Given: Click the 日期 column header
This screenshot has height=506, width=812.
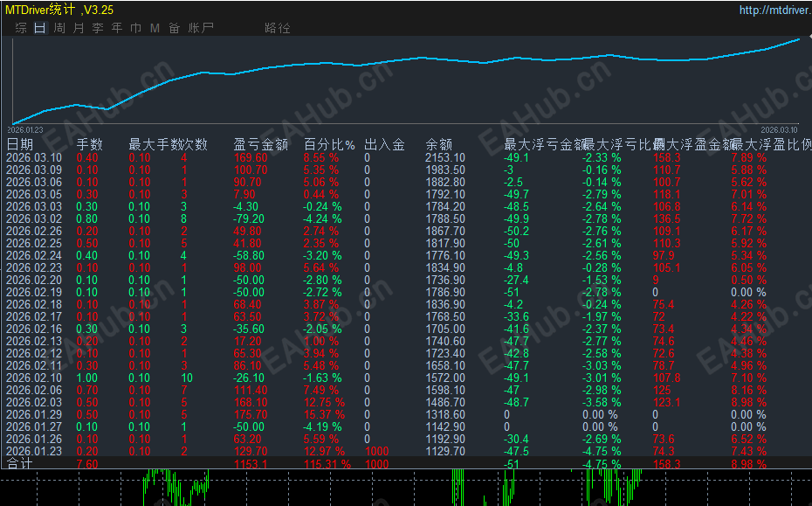Looking at the screenshot, I should coord(20,144).
